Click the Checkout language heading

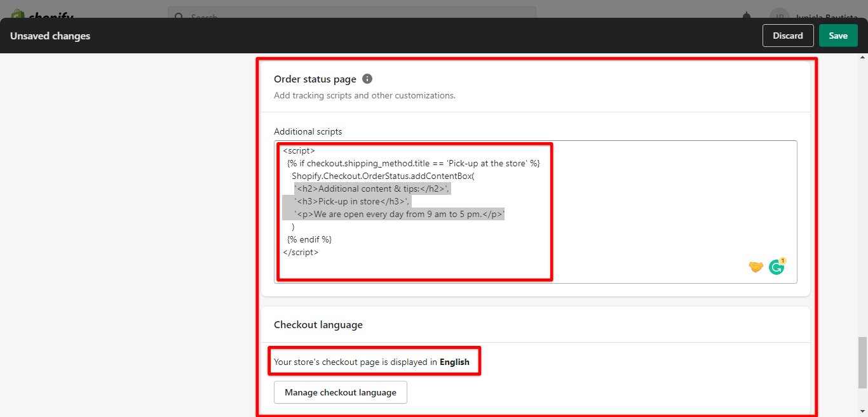(x=318, y=324)
